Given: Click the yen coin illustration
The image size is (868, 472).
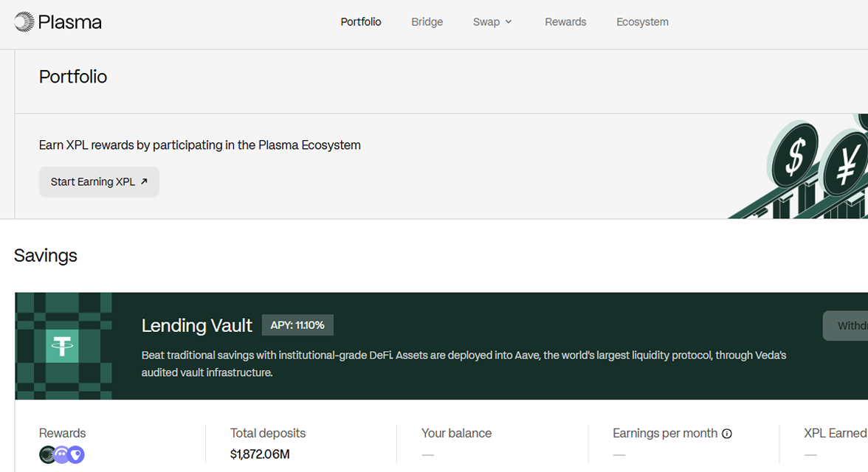Looking at the screenshot, I should click(x=845, y=165).
